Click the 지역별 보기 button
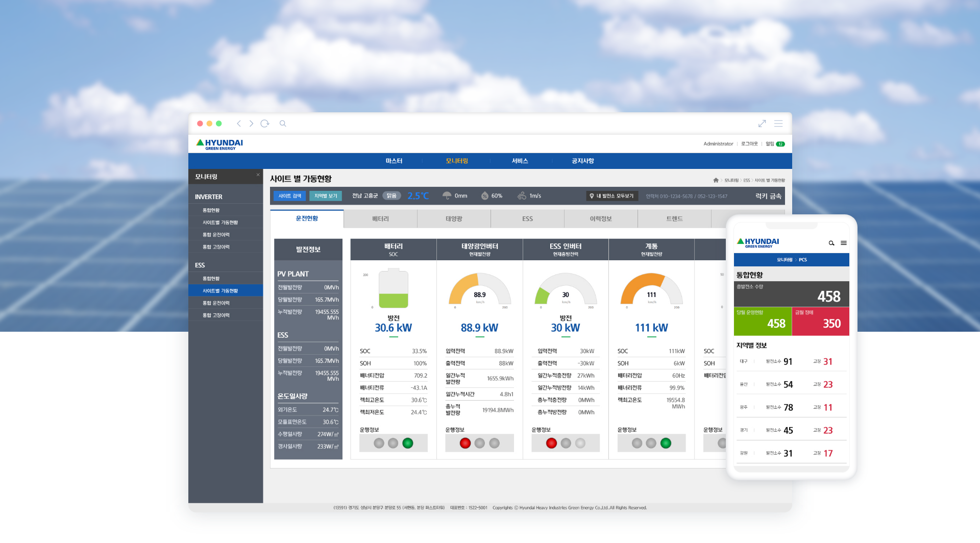This screenshot has width=980, height=543. pyautogui.click(x=326, y=196)
